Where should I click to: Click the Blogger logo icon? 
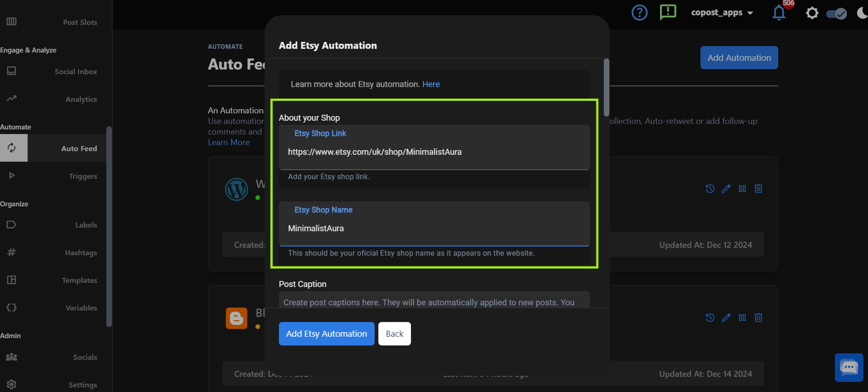coord(237,318)
